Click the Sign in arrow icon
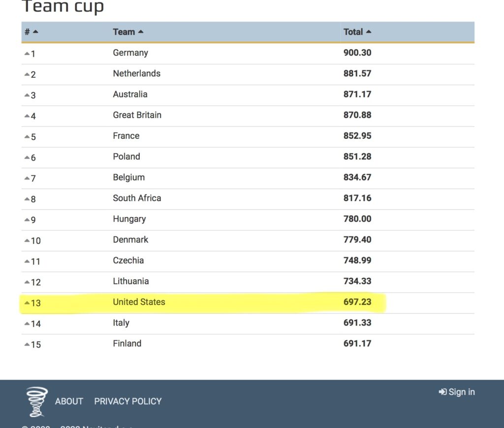This screenshot has height=428, width=504. pyautogui.click(x=442, y=392)
